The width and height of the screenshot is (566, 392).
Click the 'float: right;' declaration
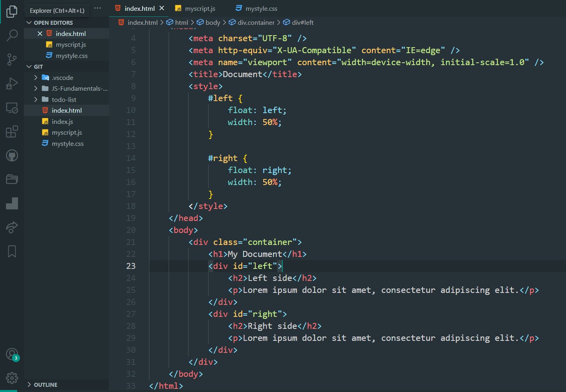pyautogui.click(x=260, y=170)
